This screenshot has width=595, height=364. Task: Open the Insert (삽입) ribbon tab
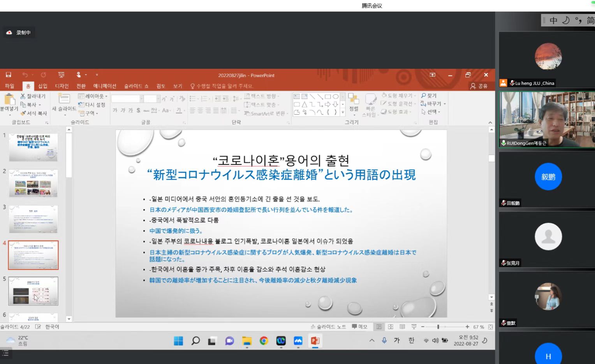pos(42,86)
